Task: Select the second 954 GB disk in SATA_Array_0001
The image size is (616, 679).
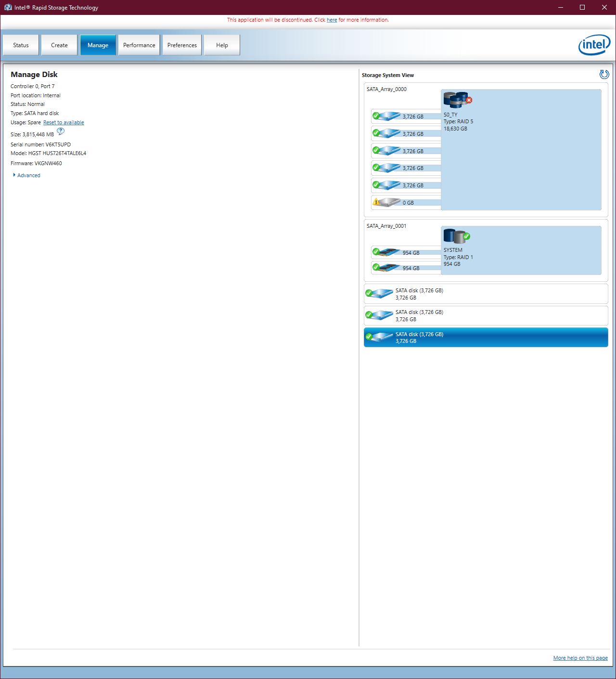Action: [406, 268]
